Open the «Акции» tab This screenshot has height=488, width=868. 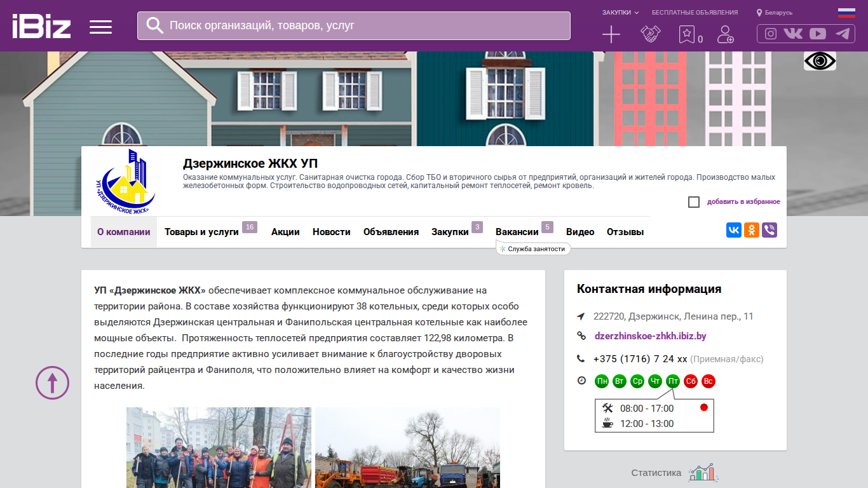285,232
